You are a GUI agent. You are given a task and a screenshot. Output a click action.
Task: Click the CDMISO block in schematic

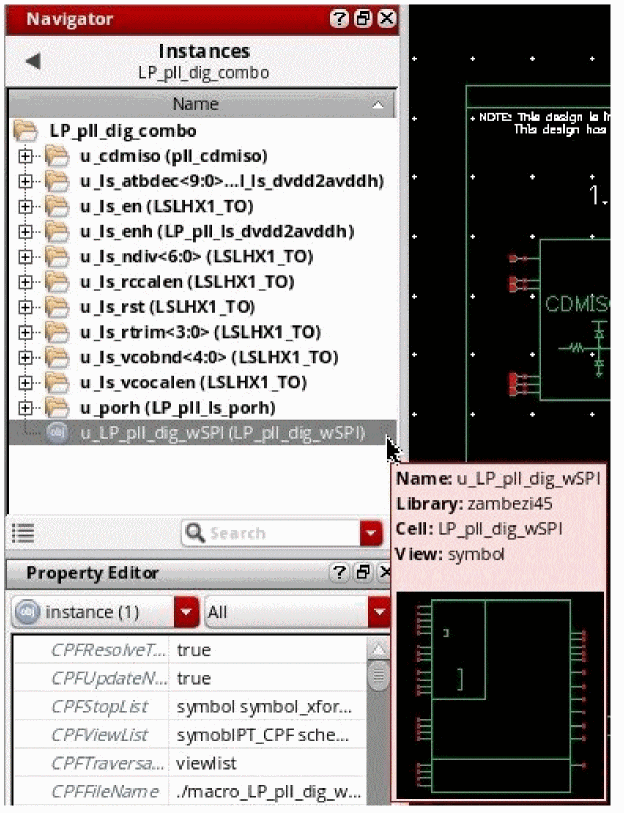pos(574,319)
